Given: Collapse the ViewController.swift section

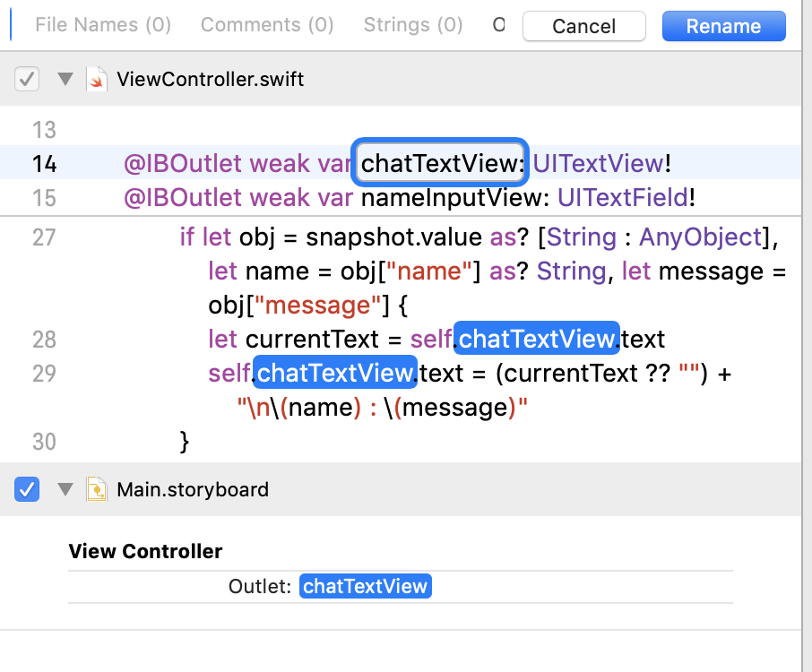Looking at the screenshot, I should 65,79.
